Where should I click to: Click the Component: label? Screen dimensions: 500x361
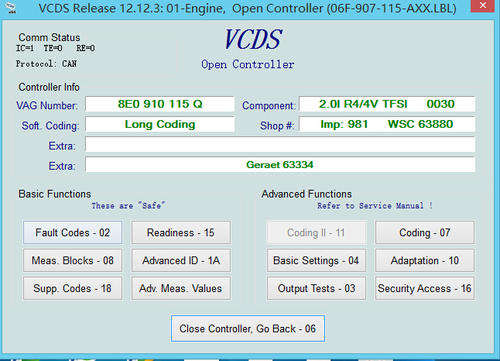[x=269, y=106]
